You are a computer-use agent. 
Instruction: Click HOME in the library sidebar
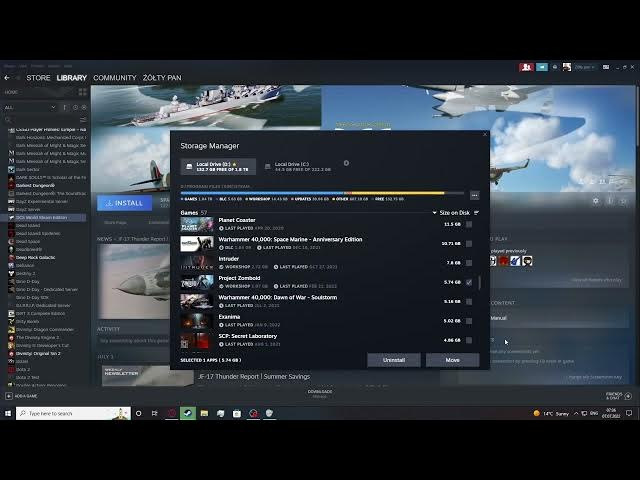click(11, 92)
